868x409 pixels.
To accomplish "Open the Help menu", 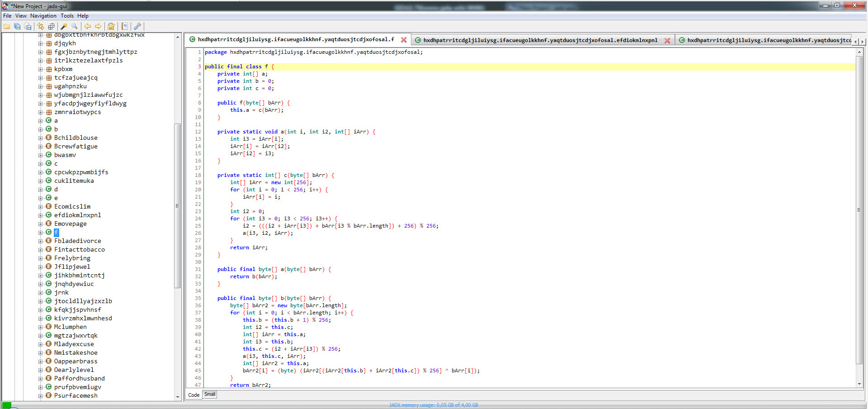I will point(83,16).
